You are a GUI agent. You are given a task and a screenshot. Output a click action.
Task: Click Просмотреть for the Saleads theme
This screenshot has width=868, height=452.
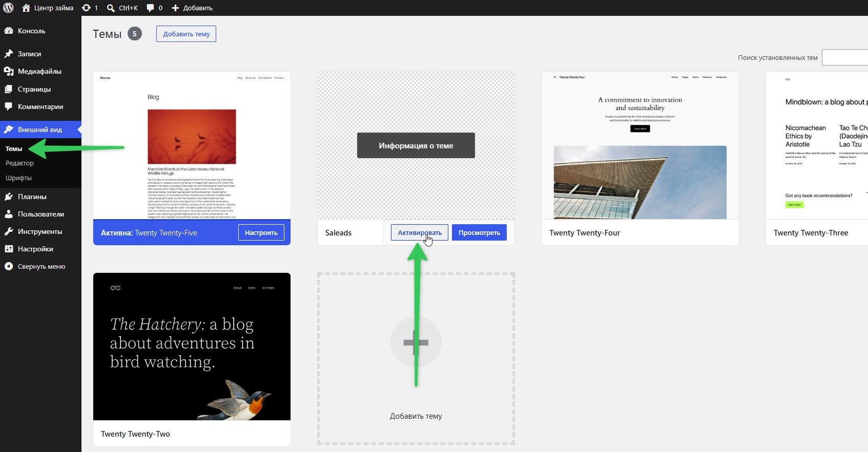(x=479, y=232)
